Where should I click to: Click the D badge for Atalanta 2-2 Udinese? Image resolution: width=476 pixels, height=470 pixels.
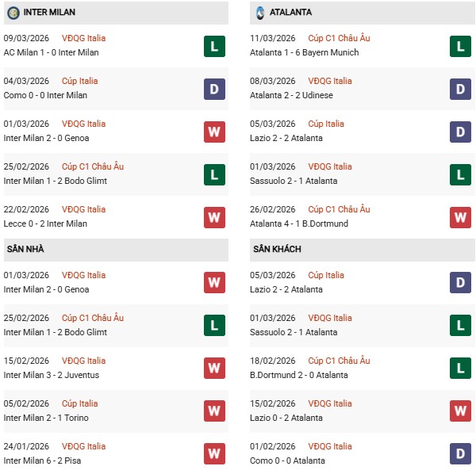460,89
